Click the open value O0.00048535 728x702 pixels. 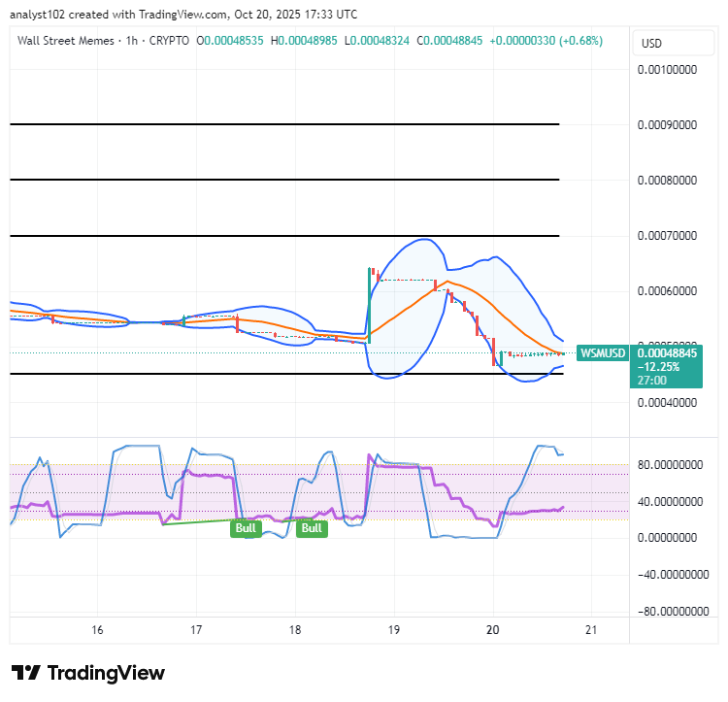click(230, 41)
